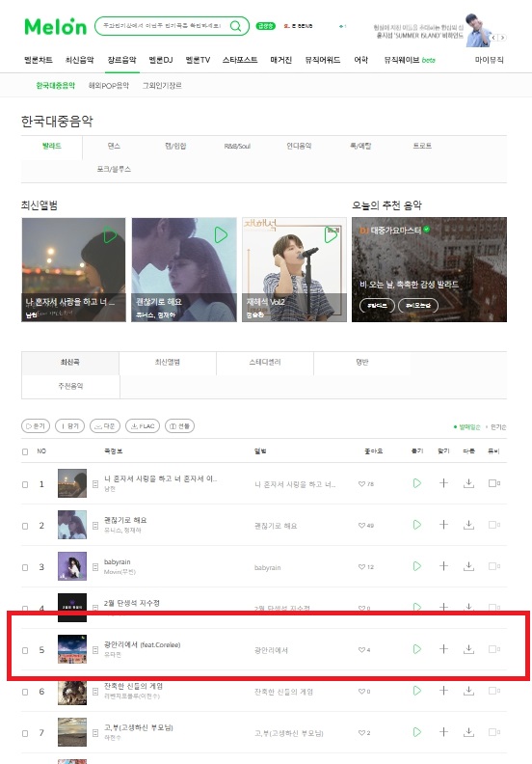Play track 5 광안리에서
Image resolution: width=532 pixels, height=764 pixels.
pos(417,649)
